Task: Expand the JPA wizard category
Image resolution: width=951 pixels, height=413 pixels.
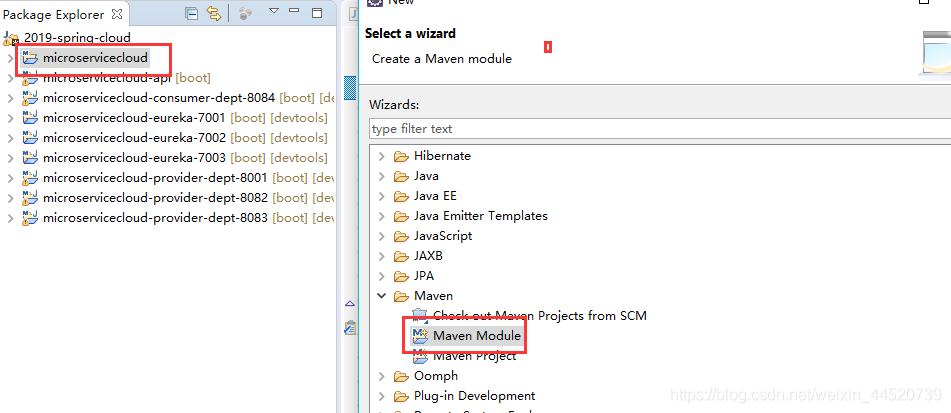Action: pyautogui.click(x=381, y=277)
